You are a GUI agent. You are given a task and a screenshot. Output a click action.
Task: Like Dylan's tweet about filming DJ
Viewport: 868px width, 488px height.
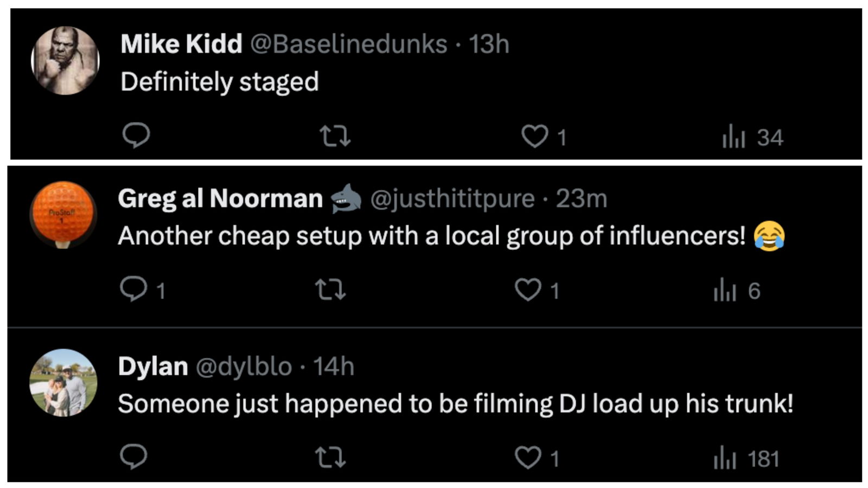point(528,457)
